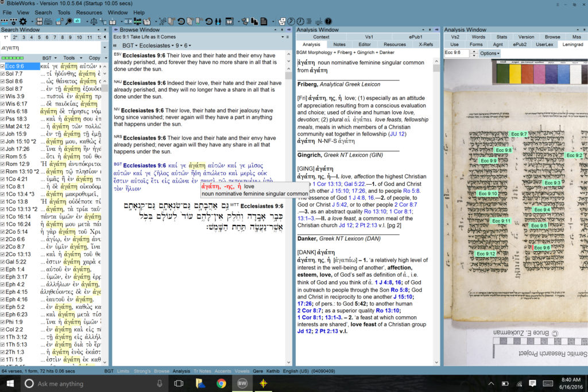Open the Resources menu

89,13
